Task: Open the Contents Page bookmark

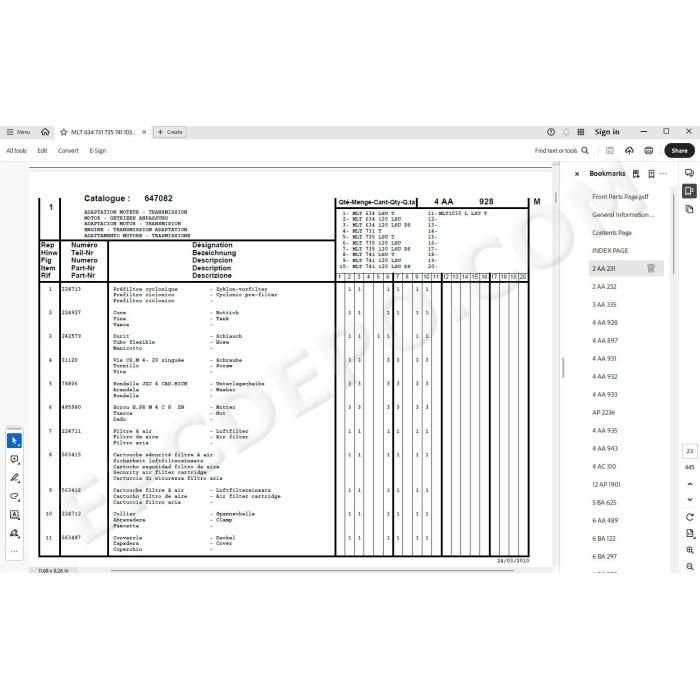Action: click(612, 233)
